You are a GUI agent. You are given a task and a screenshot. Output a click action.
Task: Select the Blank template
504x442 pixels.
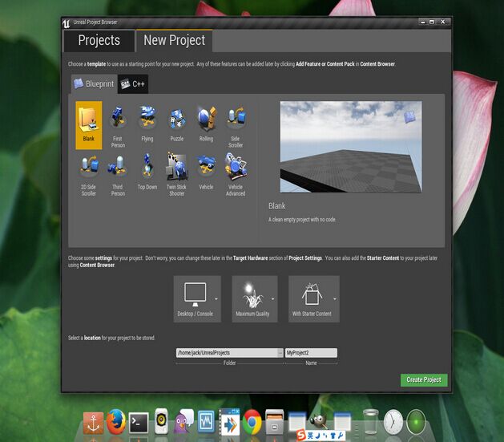tap(89, 125)
